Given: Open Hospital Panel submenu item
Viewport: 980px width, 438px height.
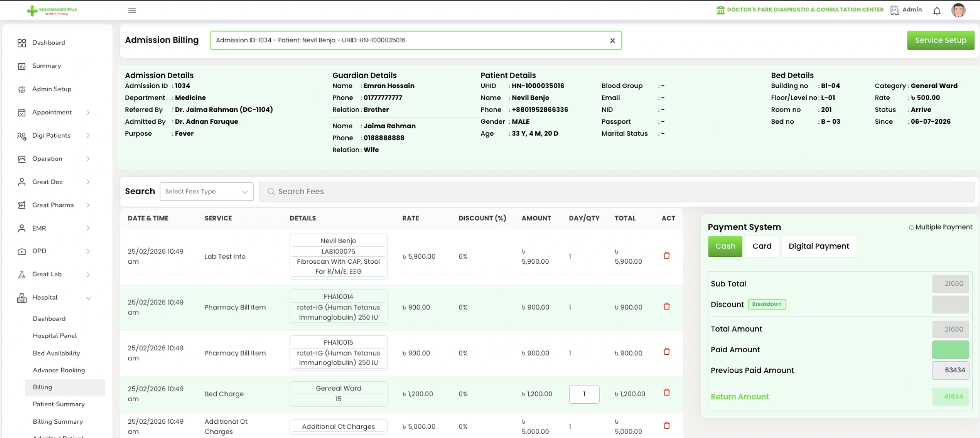Looking at the screenshot, I should point(55,336).
